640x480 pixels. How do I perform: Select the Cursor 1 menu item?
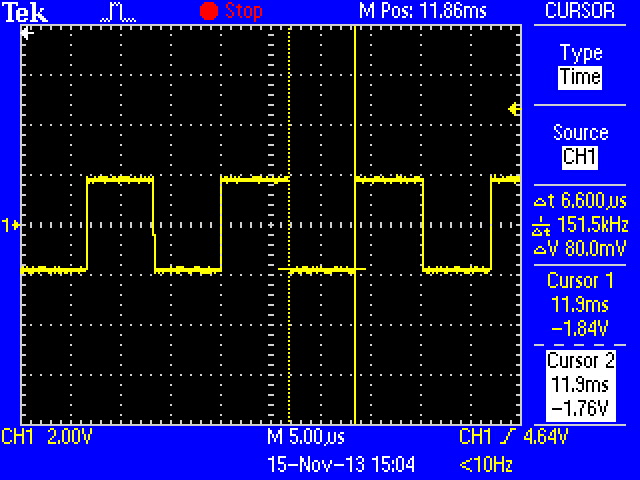click(x=580, y=304)
